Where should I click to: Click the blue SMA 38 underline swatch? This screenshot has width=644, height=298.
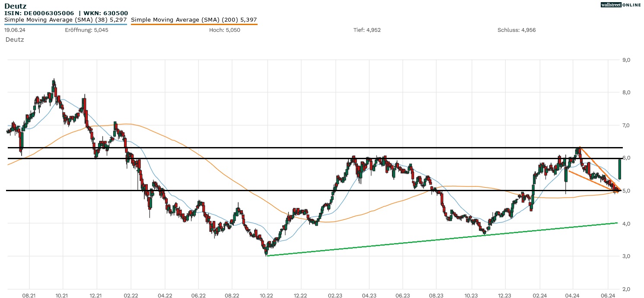66,24
